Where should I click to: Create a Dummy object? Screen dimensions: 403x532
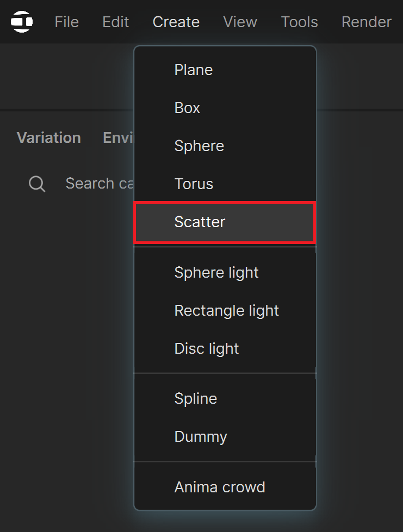[x=225, y=436]
